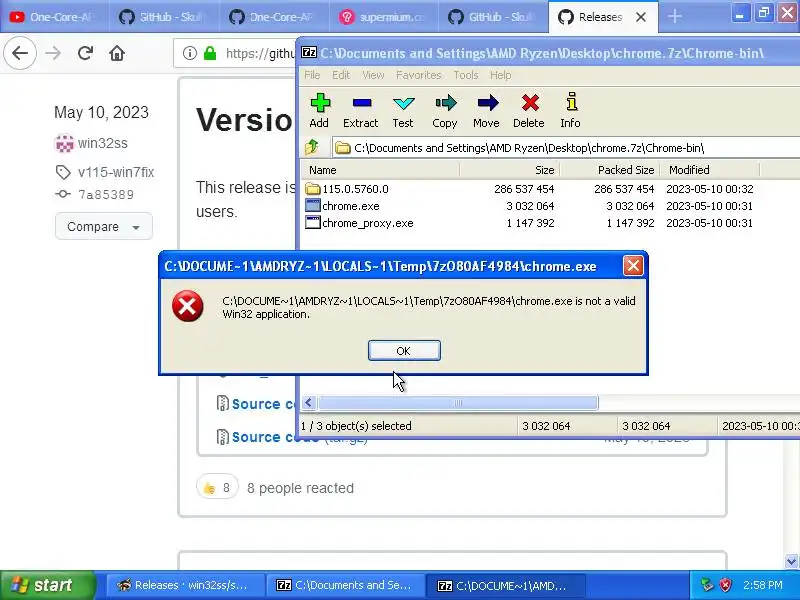Screen dimensions: 800x600
Task: Click the red Delete icon
Action: pyautogui.click(x=529, y=111)
